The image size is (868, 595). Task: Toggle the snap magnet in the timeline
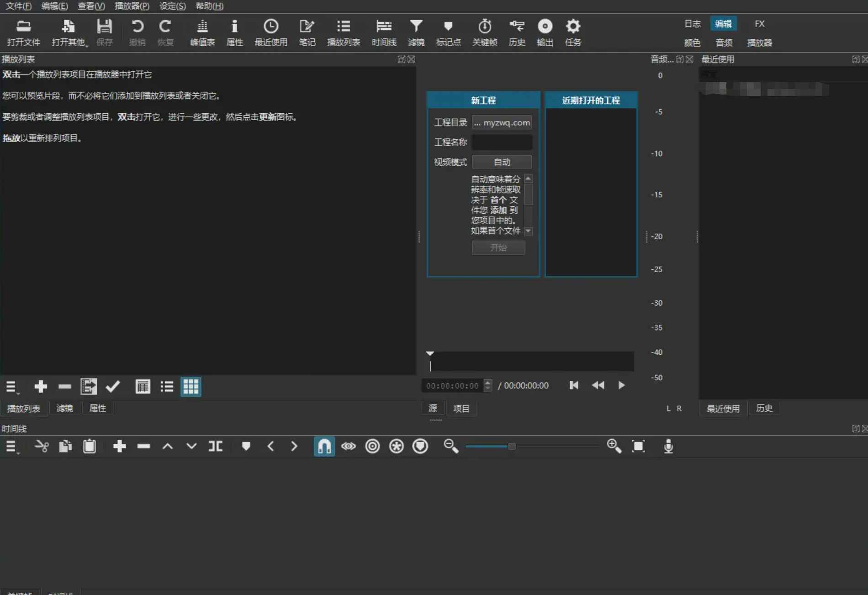(324, 446)
